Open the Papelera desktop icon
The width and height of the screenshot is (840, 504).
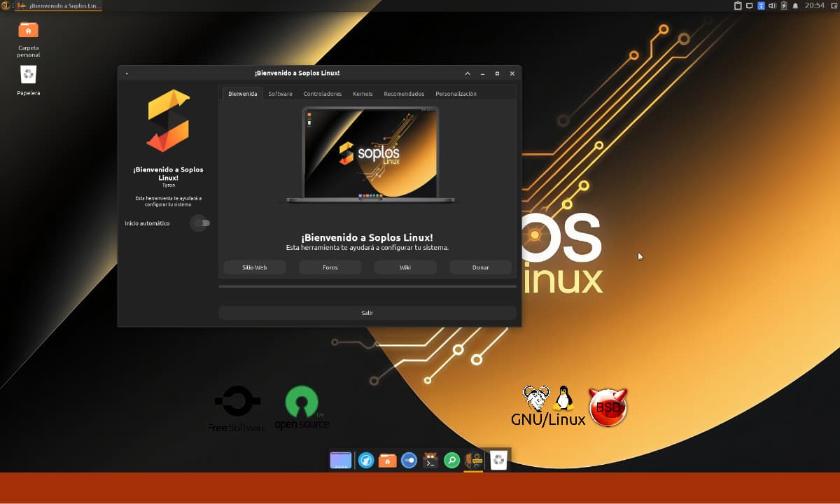click(x=29, y=74)
